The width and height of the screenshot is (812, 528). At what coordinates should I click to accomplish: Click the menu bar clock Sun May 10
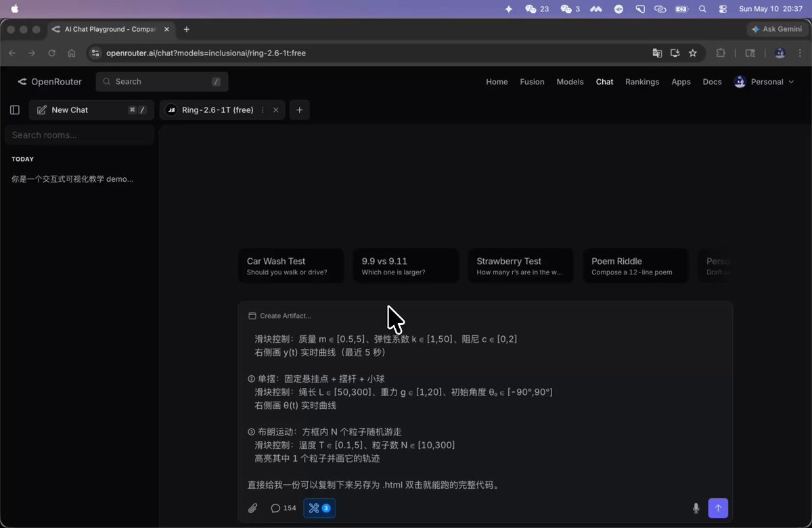tap(771, 9)
